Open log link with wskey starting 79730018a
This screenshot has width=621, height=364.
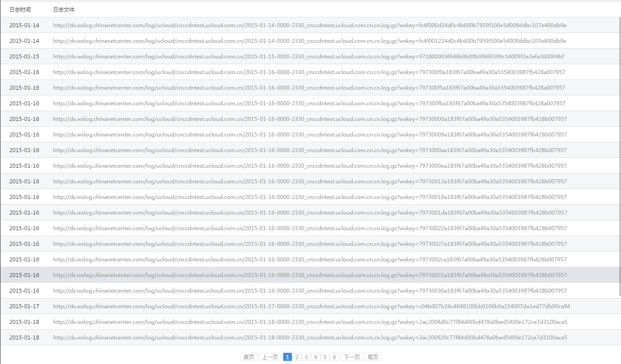click(x=310, y=197)
